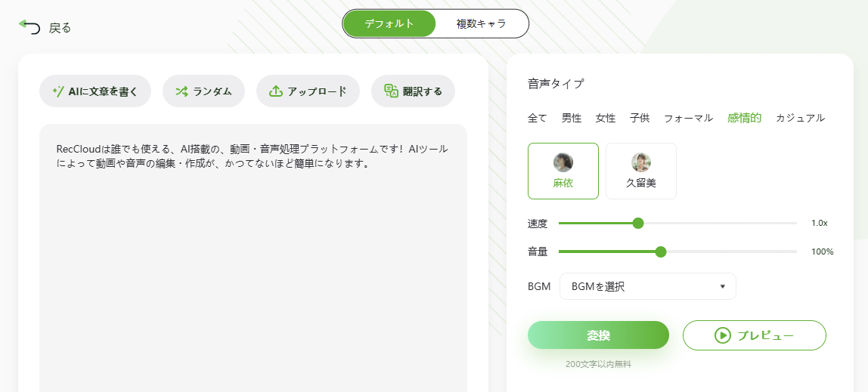Click the back arrow icon

pos(29,26)
